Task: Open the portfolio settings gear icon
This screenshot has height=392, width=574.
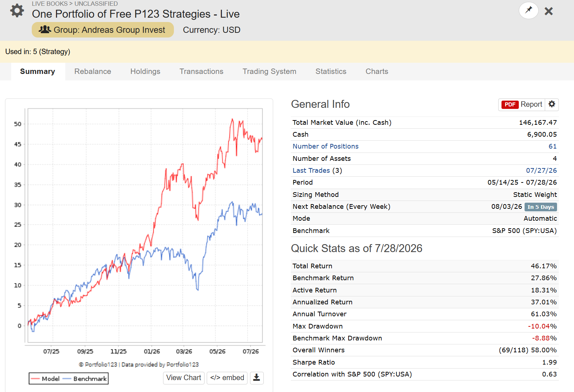Action: click(x=17, y=11)
